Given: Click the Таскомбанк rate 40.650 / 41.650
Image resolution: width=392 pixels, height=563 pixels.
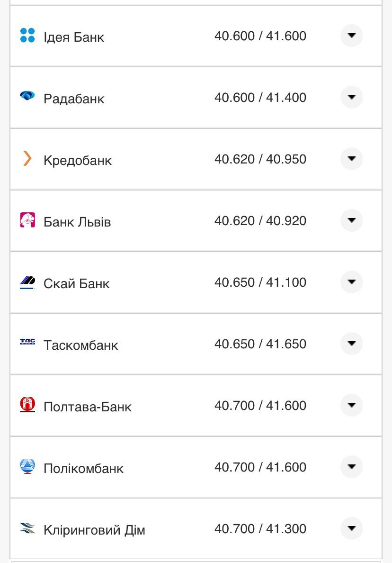Looking at the screenshot, I should pos(260,344).
